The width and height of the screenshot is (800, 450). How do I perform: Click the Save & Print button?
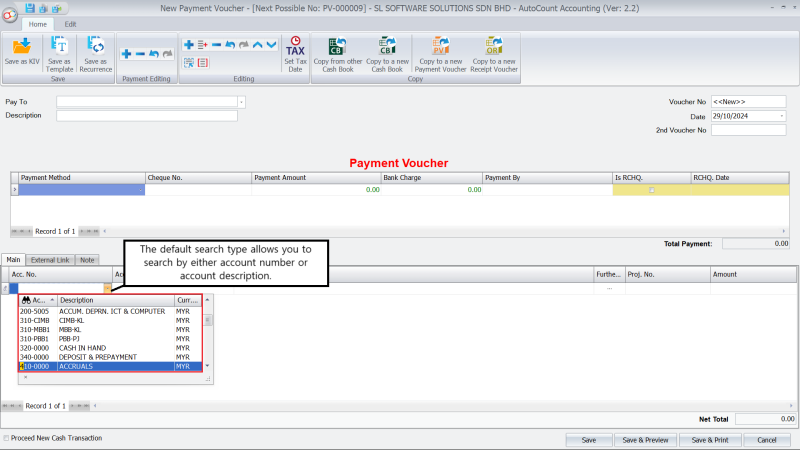coord(710,440)
